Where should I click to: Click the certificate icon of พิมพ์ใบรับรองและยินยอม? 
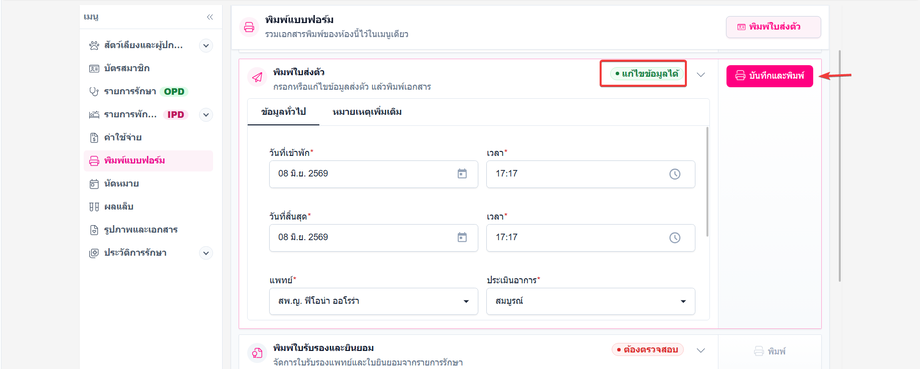(256, 353)
